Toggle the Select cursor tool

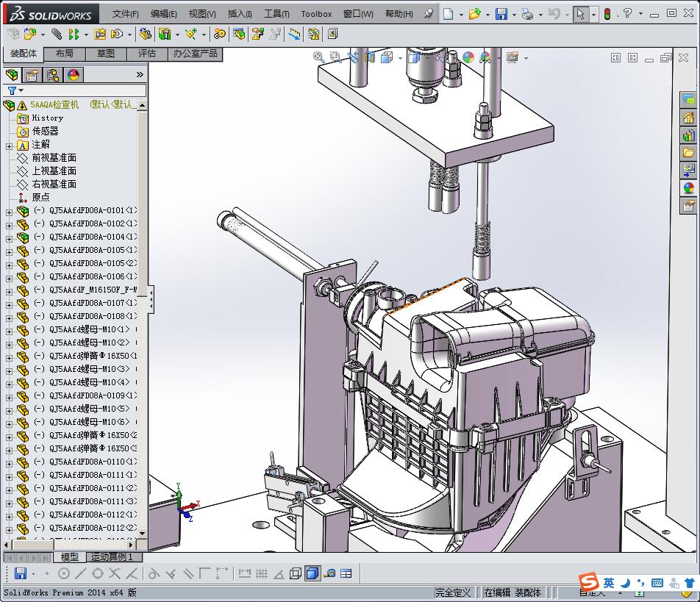click(580, 14)
